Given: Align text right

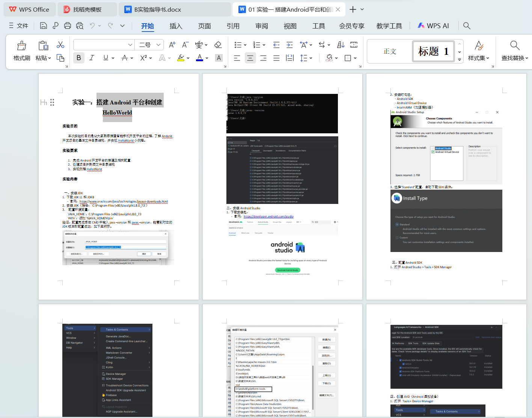Looking at the screenshot, I should tap(263, 58).
